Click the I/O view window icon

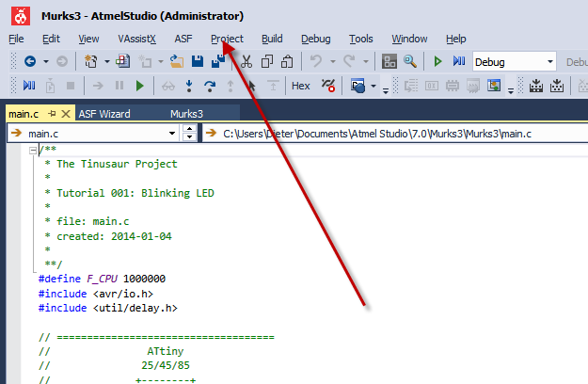[494, 86]
